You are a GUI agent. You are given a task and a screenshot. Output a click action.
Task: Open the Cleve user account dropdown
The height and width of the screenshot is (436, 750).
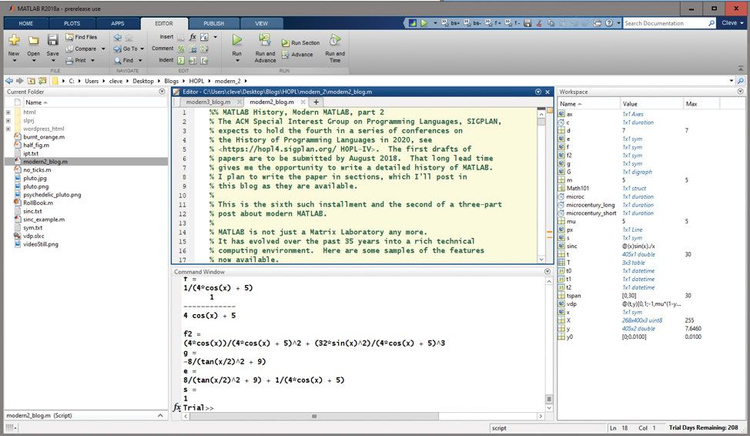click(733, 23)
